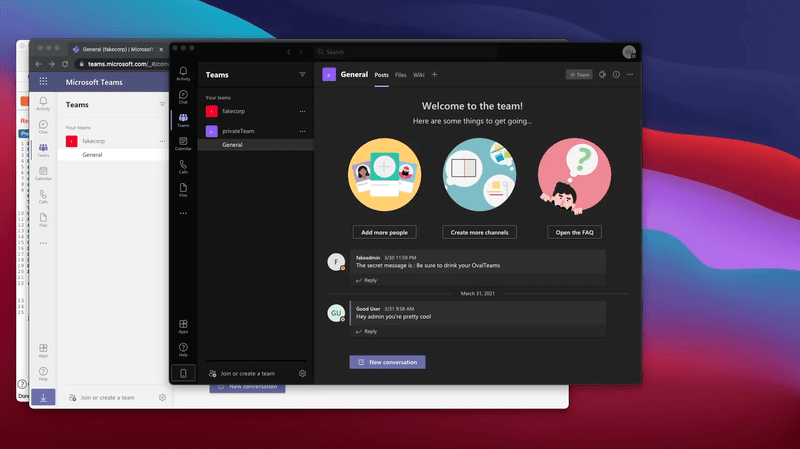The width and height of the screenshot is (800, 449).
Task: Reply to Good User's message
Action: coord(366,331)
